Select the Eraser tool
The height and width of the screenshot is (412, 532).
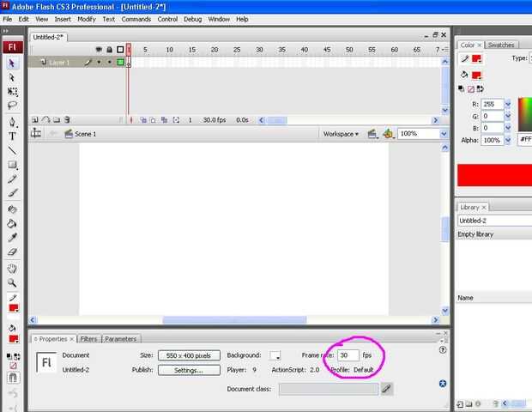(x=13, y=251)
